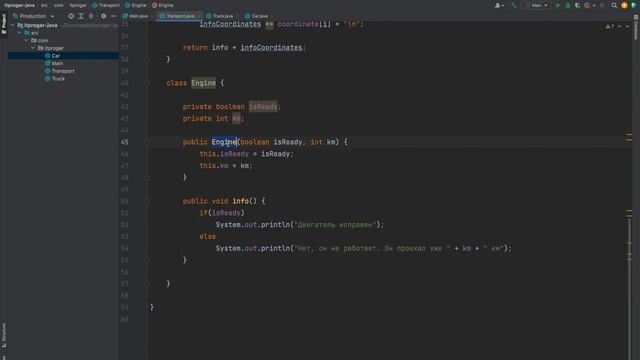This screenshot has width=640, height=360.
Task: Collapse the src folder node
Action: tap(19, 33)
